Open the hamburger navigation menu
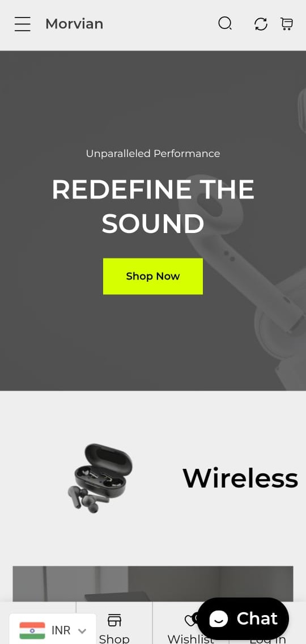The image size is (306, 644). 23,24
